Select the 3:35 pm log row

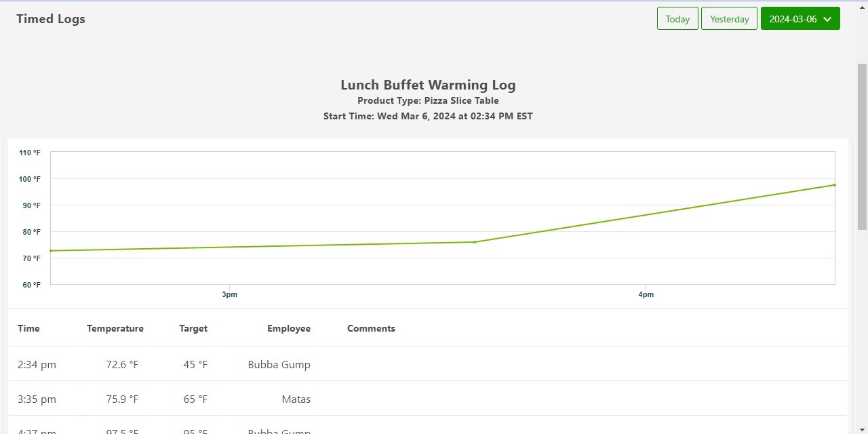pos(37,399)
